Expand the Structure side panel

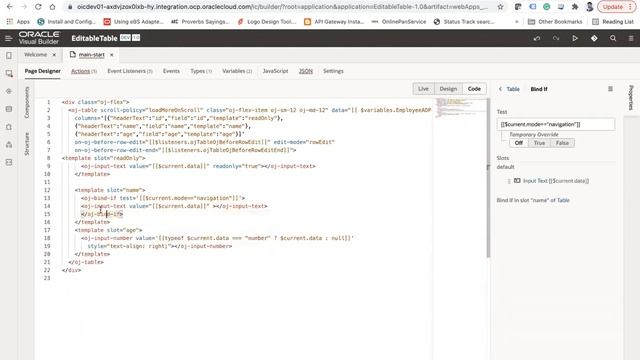click(x=27, y=144)
